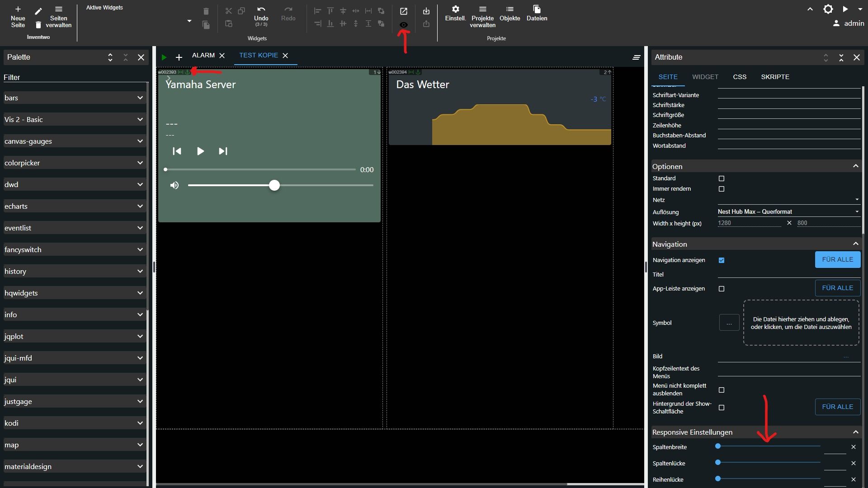The image size is (868, 488).
Task: Open Projekte verwalten
Action: (x=482, y=17)
